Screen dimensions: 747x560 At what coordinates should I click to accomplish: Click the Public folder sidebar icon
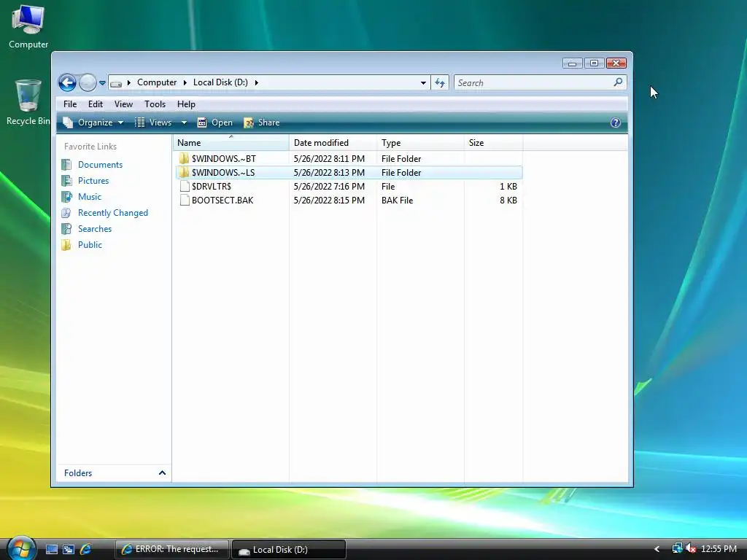[66, 245]
